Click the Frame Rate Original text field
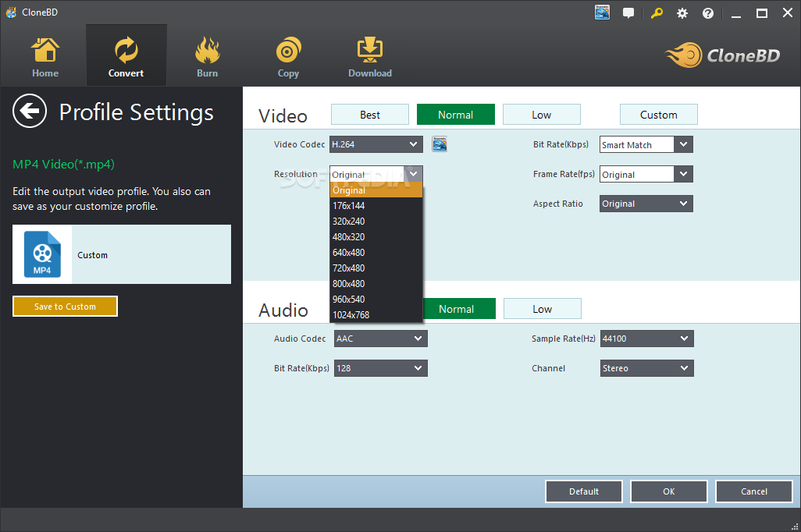 pos(637,174)
